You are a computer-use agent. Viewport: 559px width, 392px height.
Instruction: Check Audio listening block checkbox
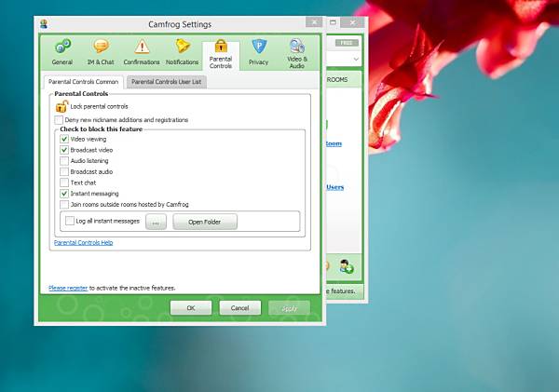(x=64, y=161)
